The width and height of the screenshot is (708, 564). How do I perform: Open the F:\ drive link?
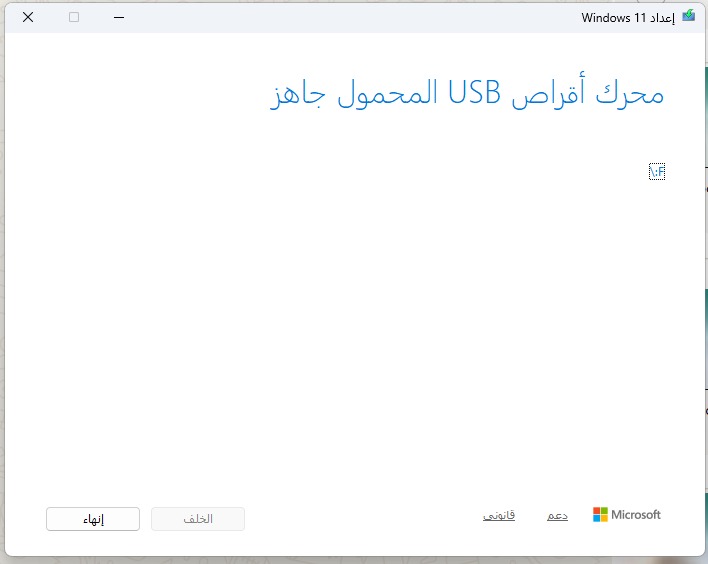click(657, 172)
